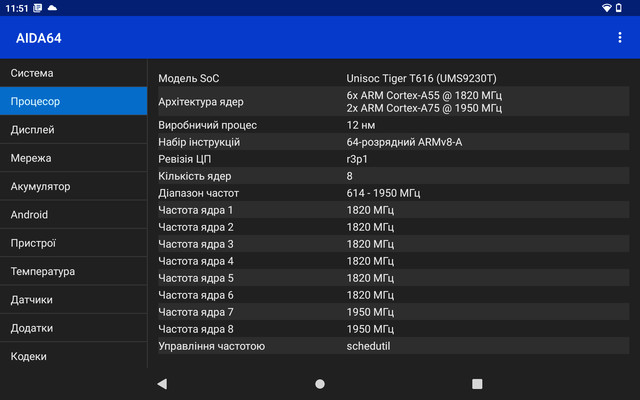Open the Температура section

coord(73,271)
